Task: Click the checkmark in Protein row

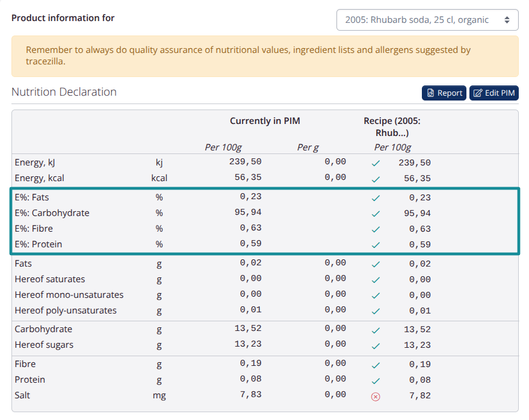Action: coord(376,381)
